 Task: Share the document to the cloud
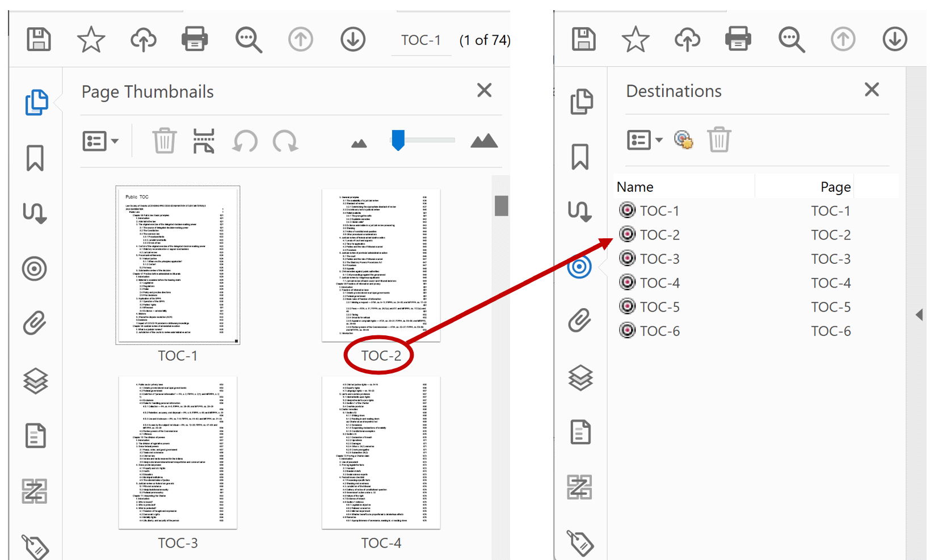point(143,39)
